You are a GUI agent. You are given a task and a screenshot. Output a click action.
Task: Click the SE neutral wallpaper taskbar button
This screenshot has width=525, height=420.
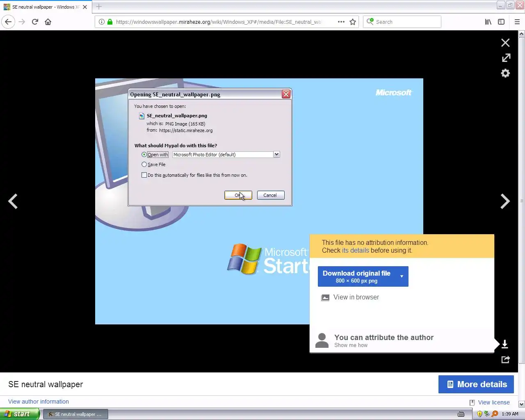pyautogui.click(x=76, y=414)
